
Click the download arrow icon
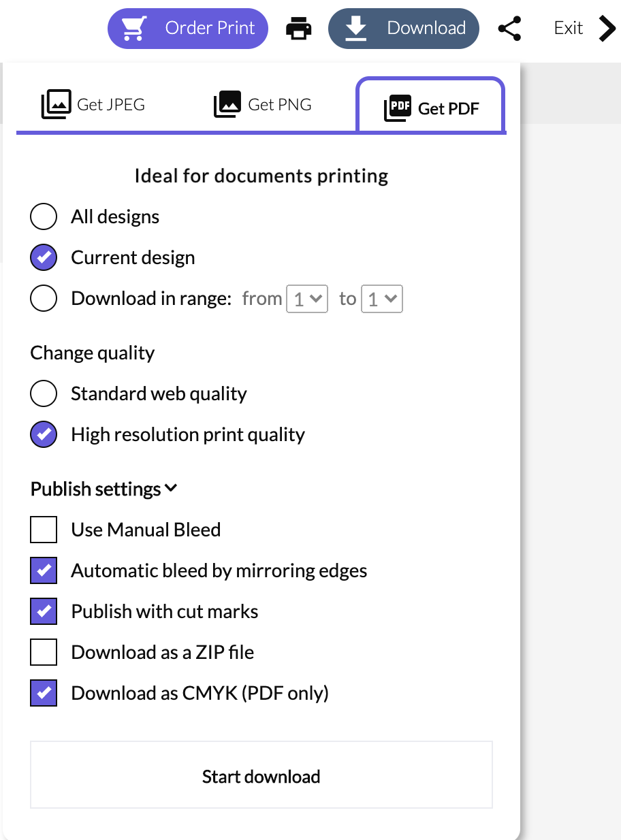[x=355, y=29]
